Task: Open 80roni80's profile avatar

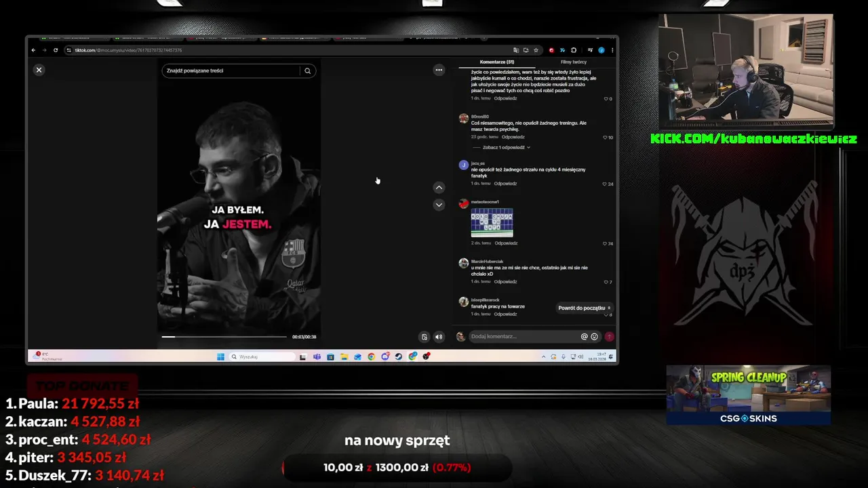Action: pyautogui.click(x=463, y=118)
